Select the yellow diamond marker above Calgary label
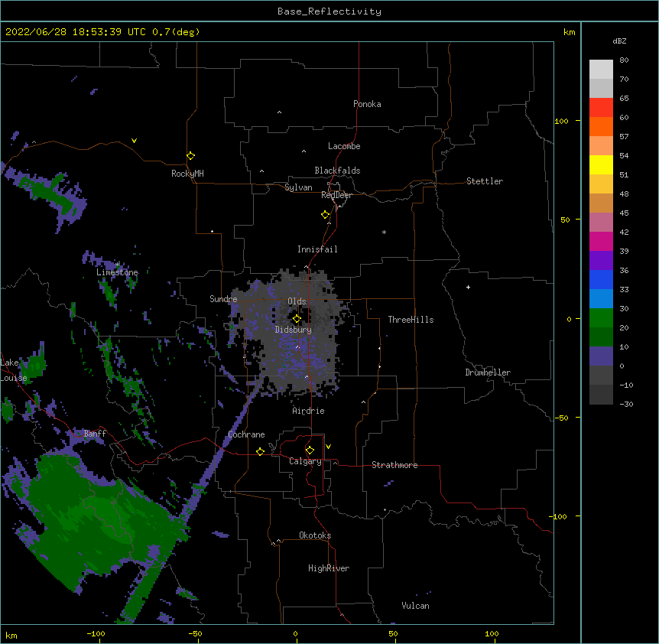Viewport: 659px width, 644px height. [x=310, y=450]
